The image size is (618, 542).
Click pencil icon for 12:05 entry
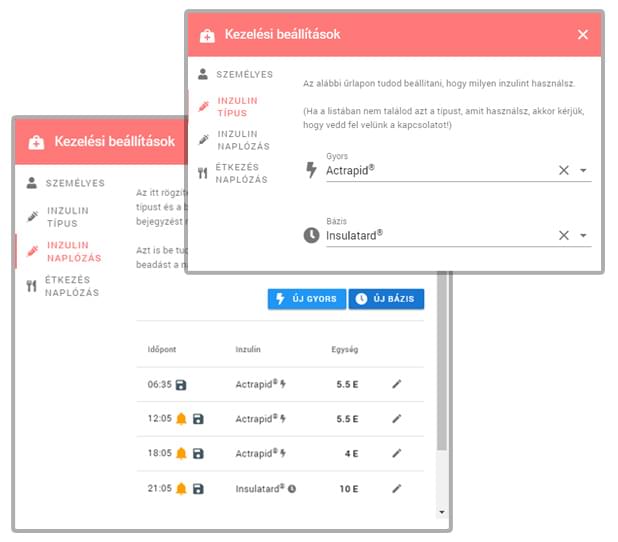point(397,419)
